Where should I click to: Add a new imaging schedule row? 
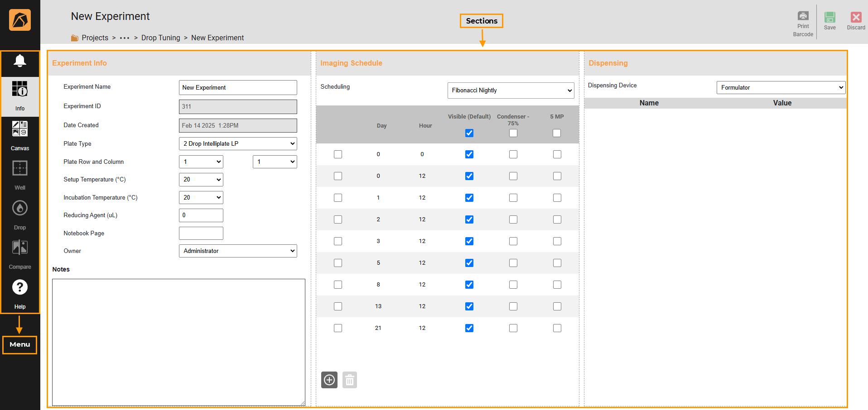click(329, 380)
